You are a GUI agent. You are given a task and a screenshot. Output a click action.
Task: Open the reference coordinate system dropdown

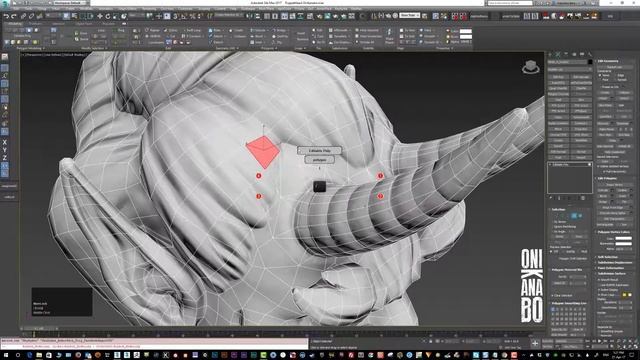tap(137, 16)
